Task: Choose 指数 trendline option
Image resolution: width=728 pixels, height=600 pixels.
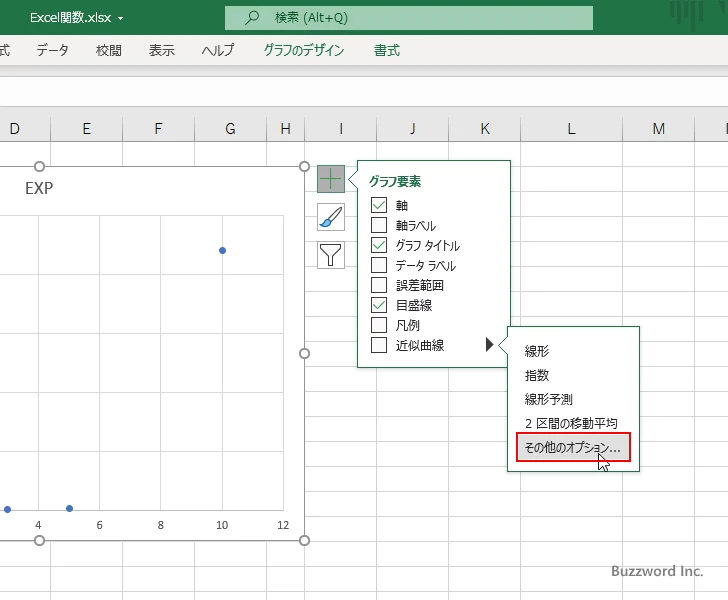Action: point(537,375)
